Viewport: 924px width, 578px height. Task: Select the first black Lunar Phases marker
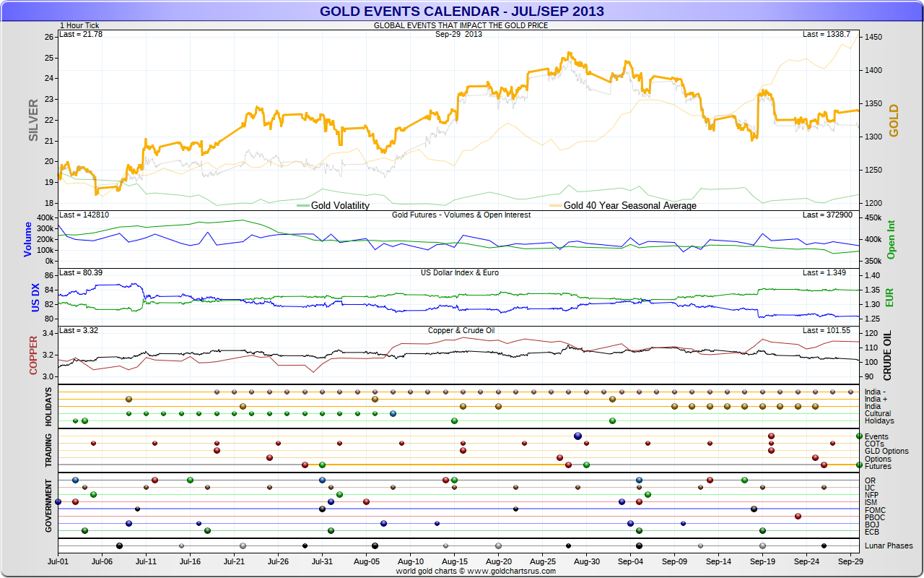click(x=119, y=545)
